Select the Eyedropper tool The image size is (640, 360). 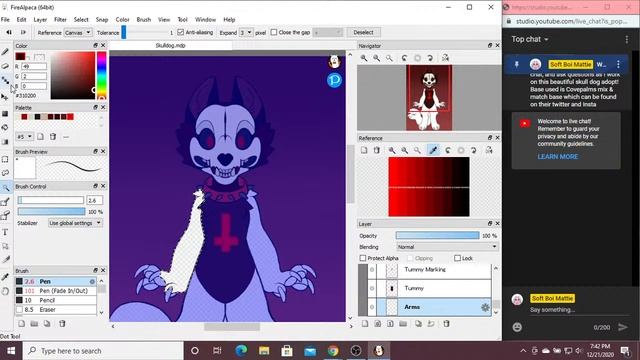[5, 277]
